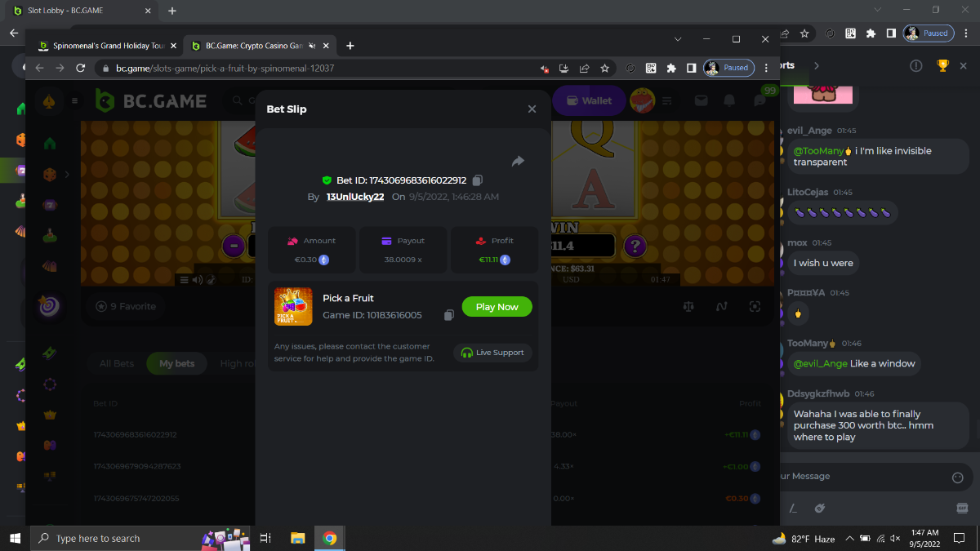Screen dimensions: 980x551
Task: Reload the bc.game page
Action: (x=81, y=69)
